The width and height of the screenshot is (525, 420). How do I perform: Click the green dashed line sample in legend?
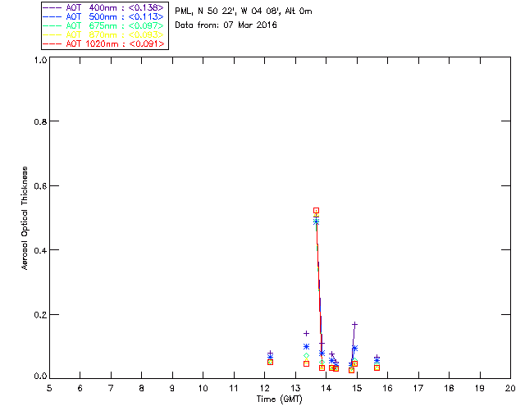click(x=52, y=25)
